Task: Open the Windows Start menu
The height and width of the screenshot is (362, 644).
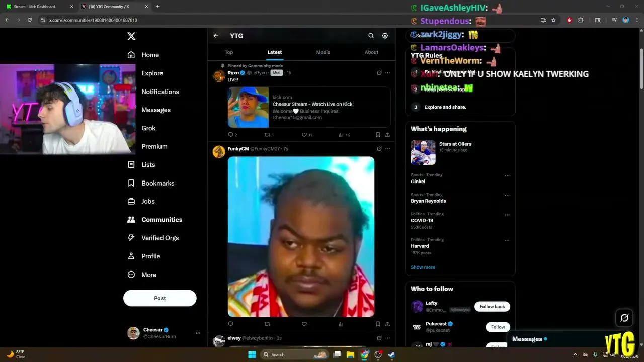Action: pyautogui.click(x=252, y=354)
